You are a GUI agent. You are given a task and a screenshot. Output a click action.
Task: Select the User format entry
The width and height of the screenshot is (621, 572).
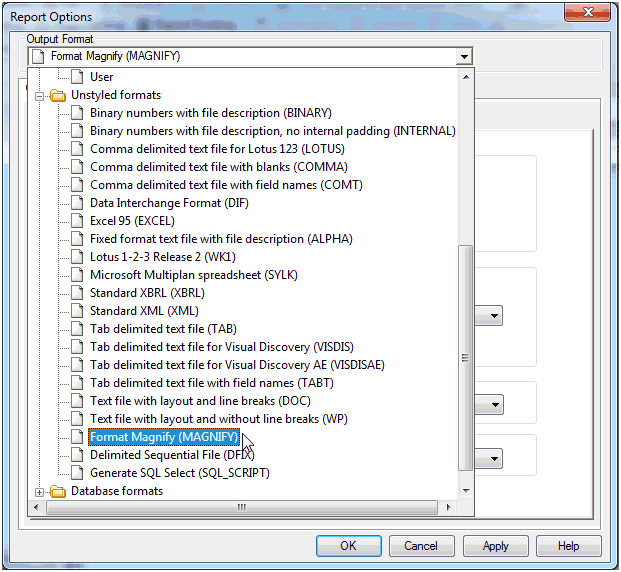(x=101, y=77)
